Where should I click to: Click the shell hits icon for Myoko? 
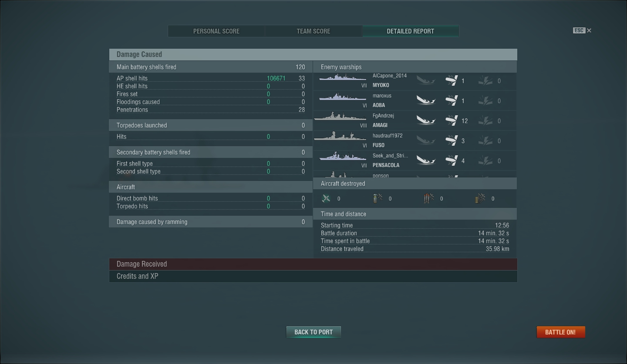[x=452, y=80]
